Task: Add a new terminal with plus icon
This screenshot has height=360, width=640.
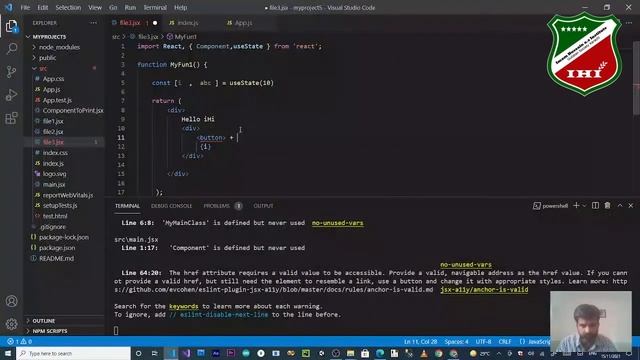Action: [x=576, y=205]
